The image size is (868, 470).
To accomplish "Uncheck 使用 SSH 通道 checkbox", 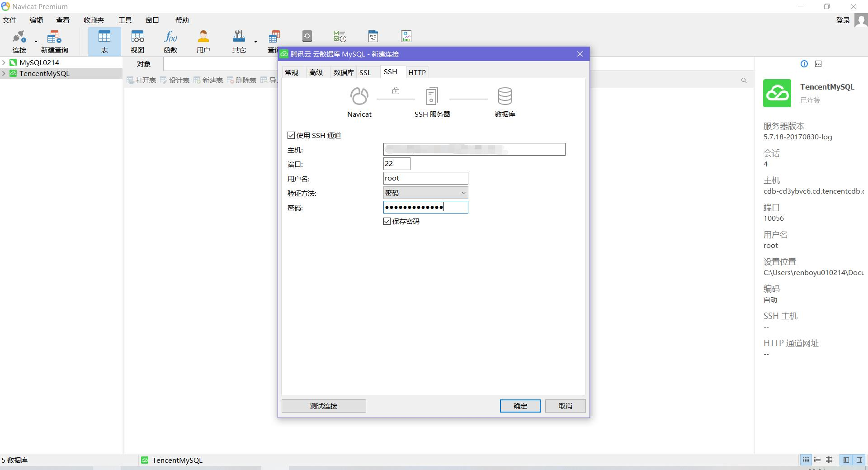I will click(x=291, y=135).
